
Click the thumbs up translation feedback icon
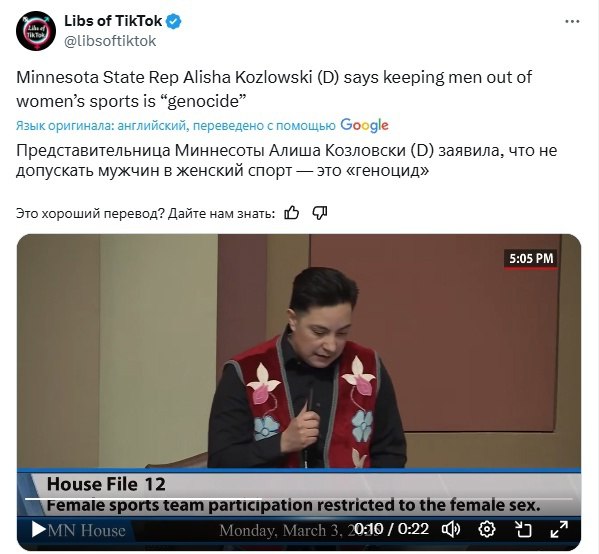[291, 213]
